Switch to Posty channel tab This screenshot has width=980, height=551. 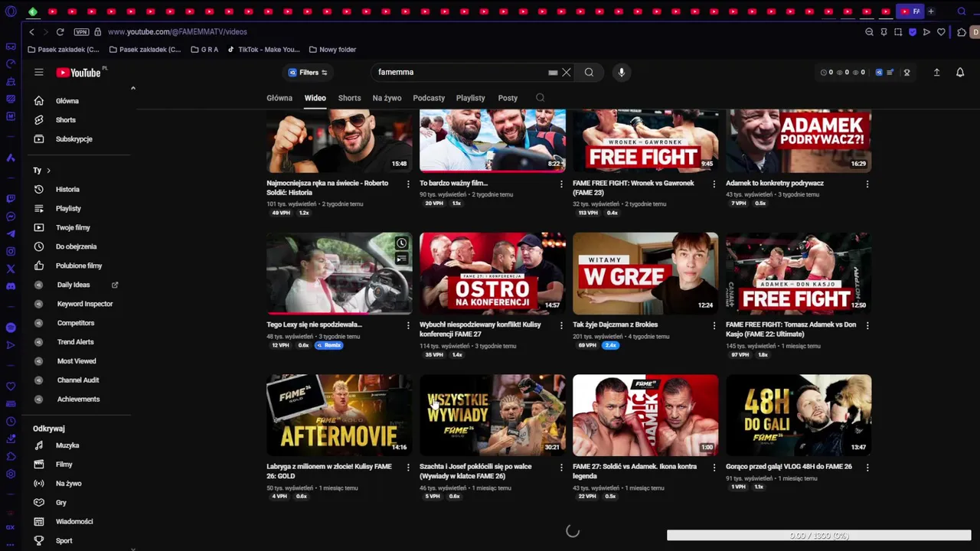point(508,98)
